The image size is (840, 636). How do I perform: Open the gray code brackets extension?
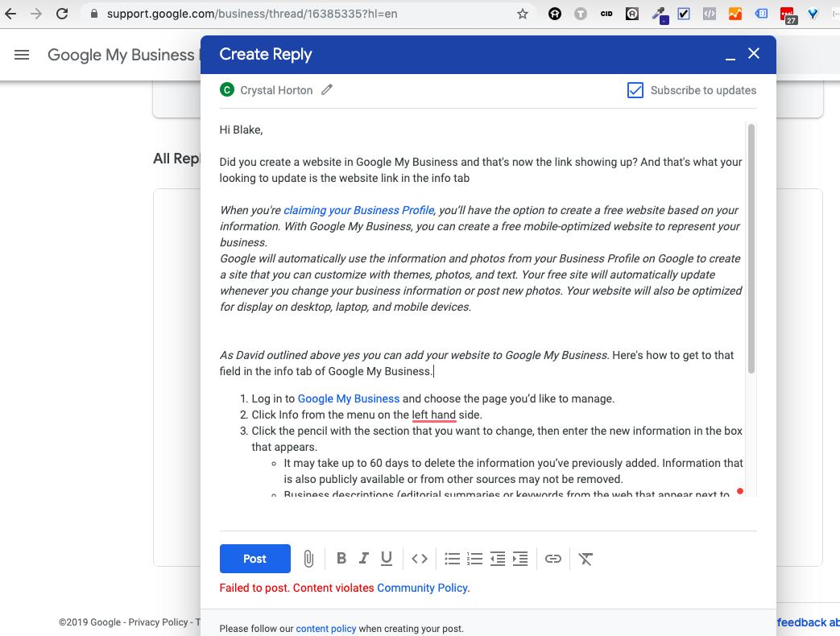tap(710, 14)
